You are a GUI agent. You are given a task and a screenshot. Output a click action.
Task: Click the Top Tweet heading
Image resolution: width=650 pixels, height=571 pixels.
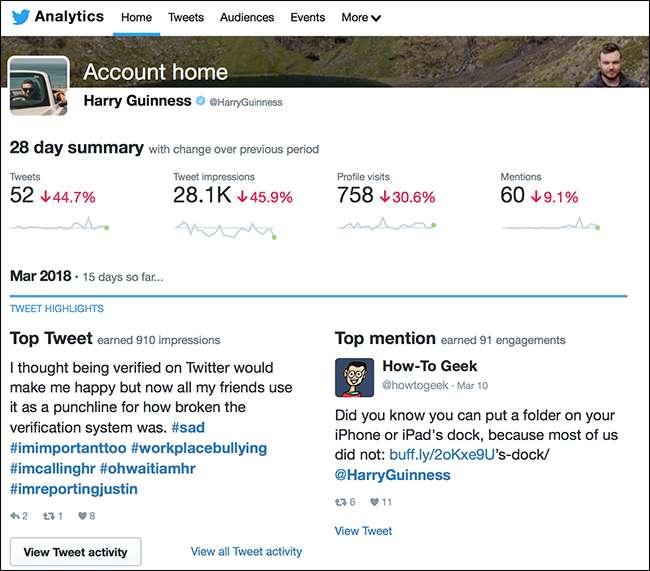click(51, 338)
